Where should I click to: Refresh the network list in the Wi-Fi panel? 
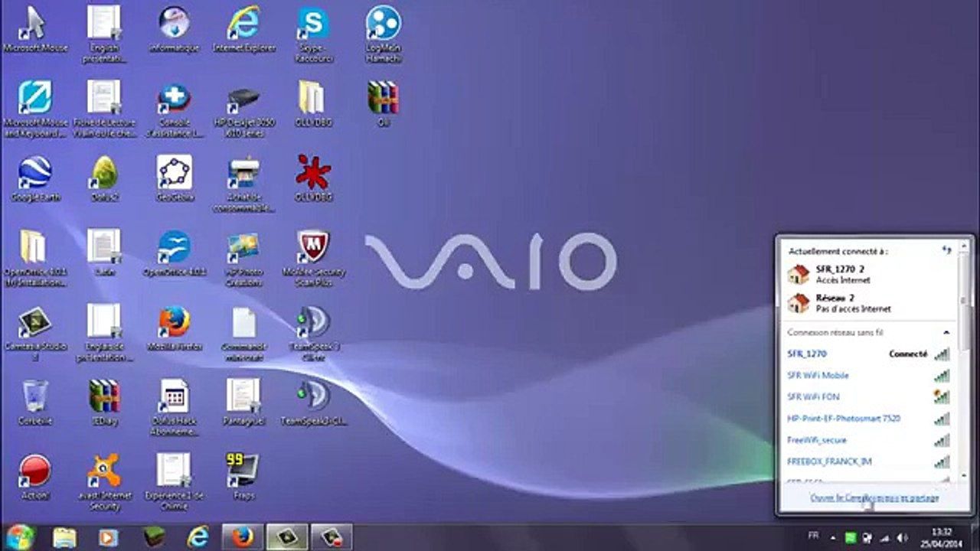(x=946, y=250)
